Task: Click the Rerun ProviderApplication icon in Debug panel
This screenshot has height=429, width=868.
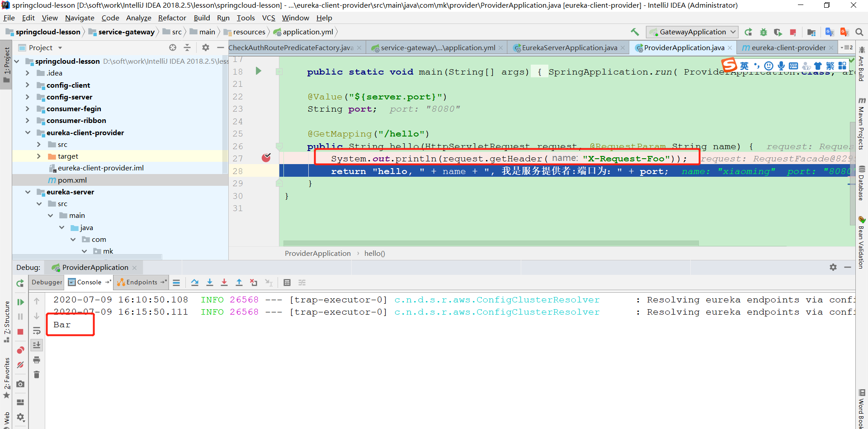Action: (x=20, y=283)
